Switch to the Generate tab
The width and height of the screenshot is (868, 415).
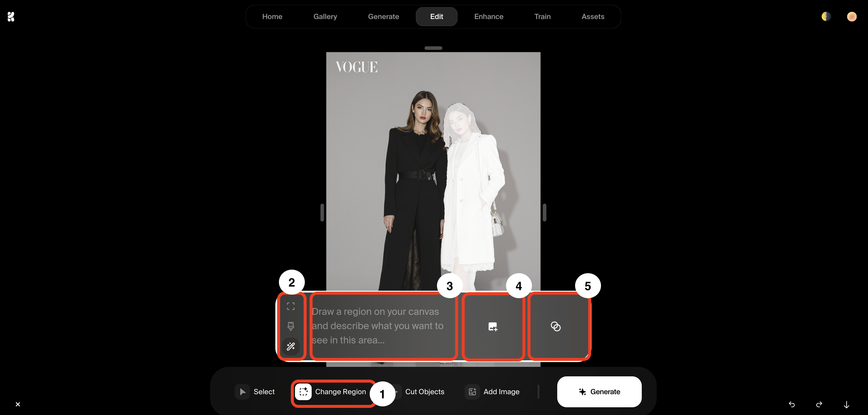point(384,17)
